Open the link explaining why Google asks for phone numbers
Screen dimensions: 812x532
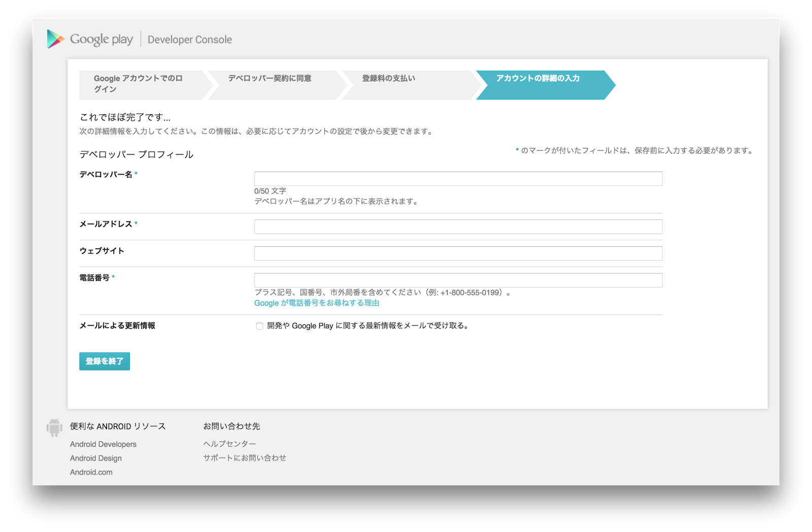pos(318,302)
